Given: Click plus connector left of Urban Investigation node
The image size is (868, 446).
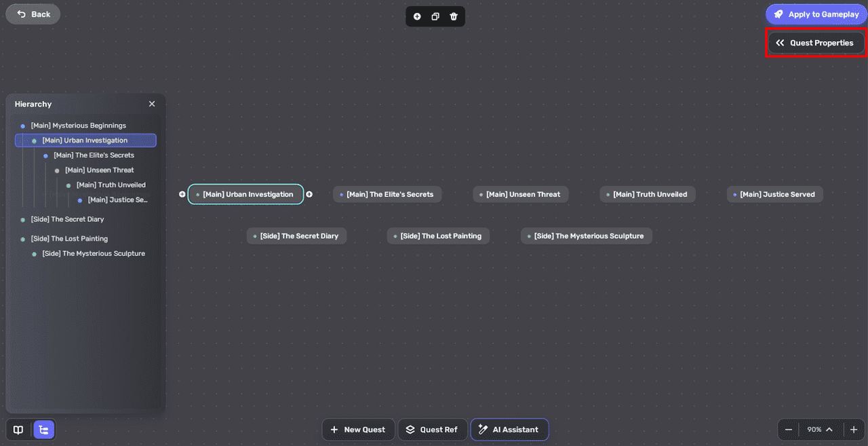Looking at the screenshot, I should [182, 194].
